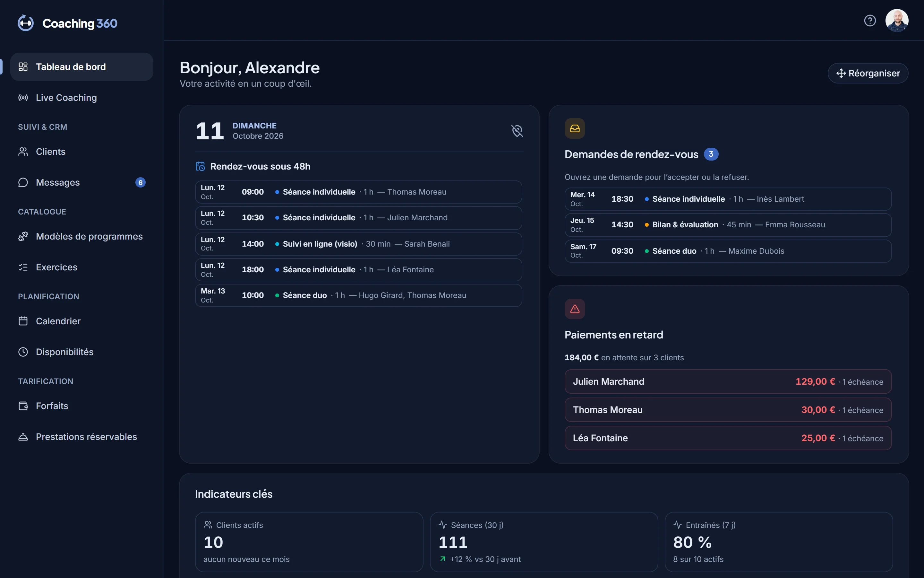Click the Séances (30 j) indicator card

(544, 542)
